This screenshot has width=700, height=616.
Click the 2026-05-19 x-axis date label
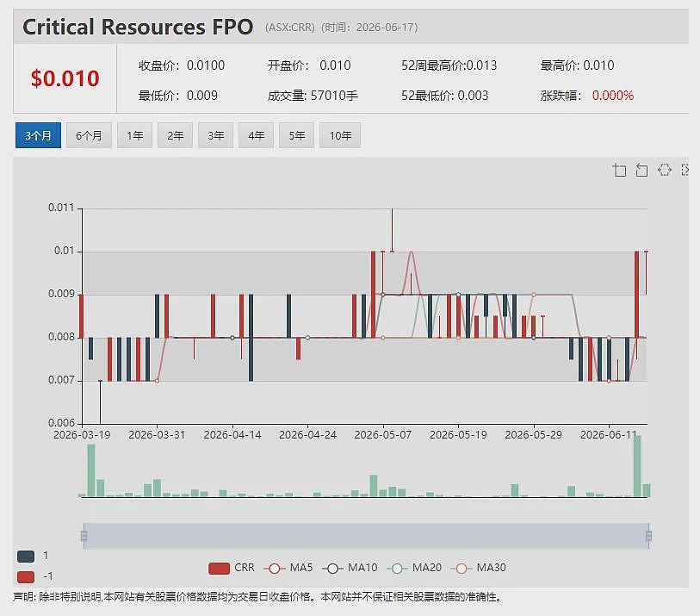pos(458,435)
